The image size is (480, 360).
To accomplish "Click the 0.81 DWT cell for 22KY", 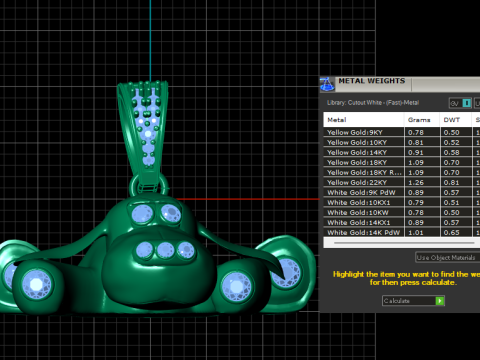I will pyautogui.click(x=455, y=182).
